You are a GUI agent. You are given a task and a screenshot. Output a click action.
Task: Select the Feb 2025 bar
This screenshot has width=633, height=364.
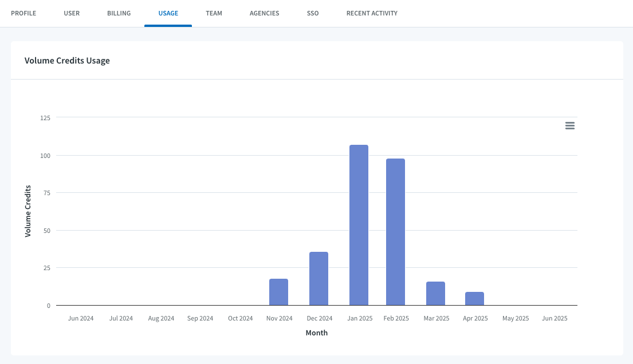pyautogui.click(x=395, y=232)
